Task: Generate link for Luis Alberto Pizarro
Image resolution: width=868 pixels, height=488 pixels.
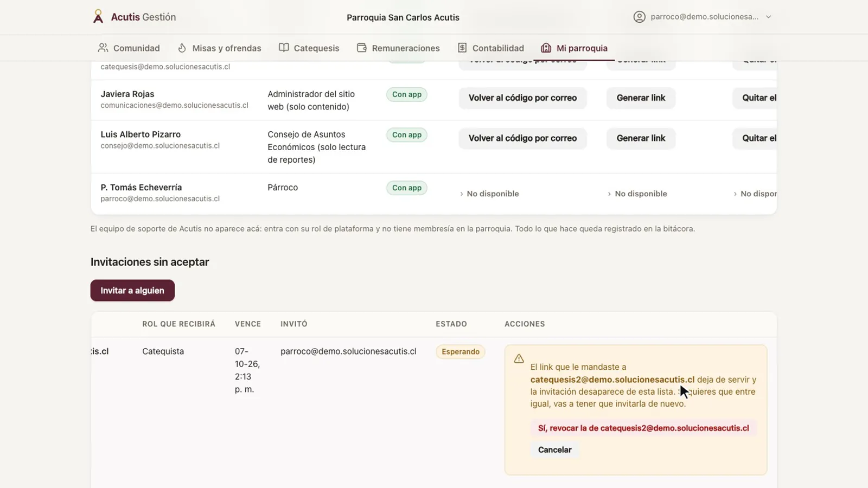Action: point(641,138)
